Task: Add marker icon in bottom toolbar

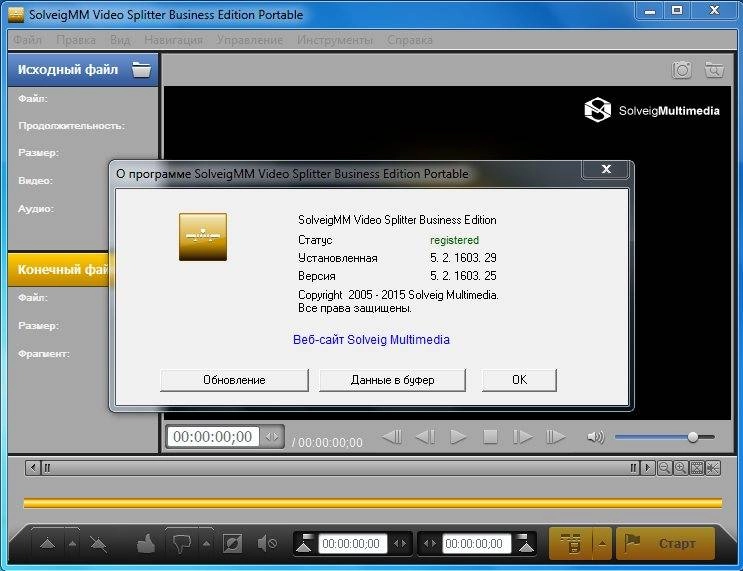Action: pos(47,543)
